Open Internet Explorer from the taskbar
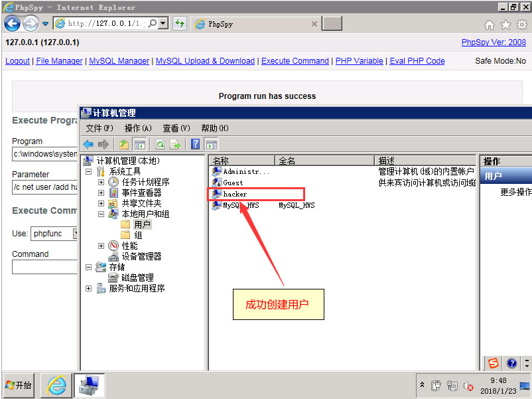Viewport: 532px width, 399px height. (x=56, y=384)
